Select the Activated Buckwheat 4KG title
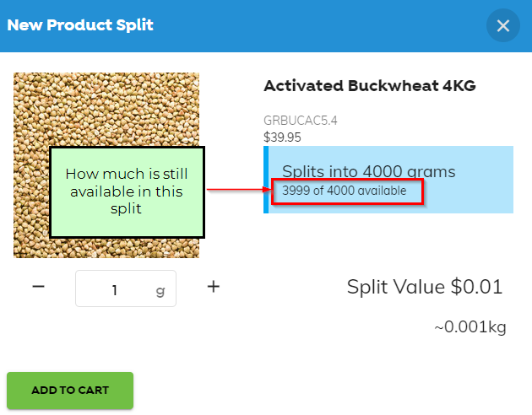The image size is (532, 415). pos(370,86)
